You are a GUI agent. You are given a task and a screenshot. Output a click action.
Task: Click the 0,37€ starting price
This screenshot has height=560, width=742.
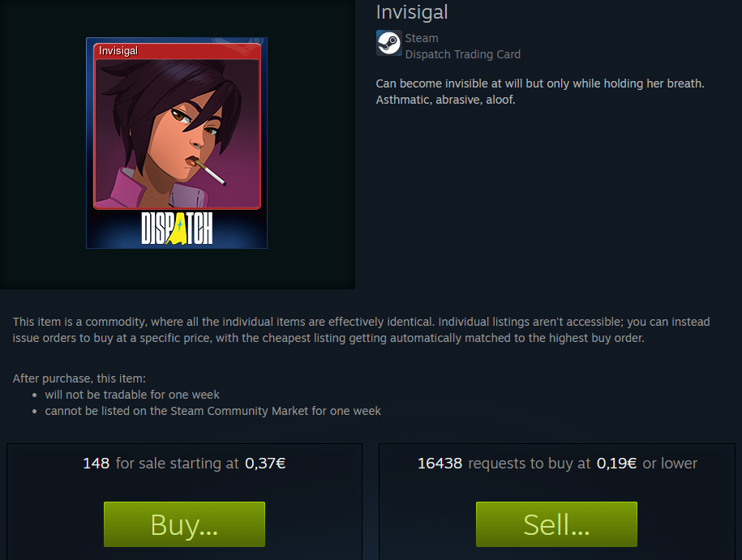coord(265,463)
